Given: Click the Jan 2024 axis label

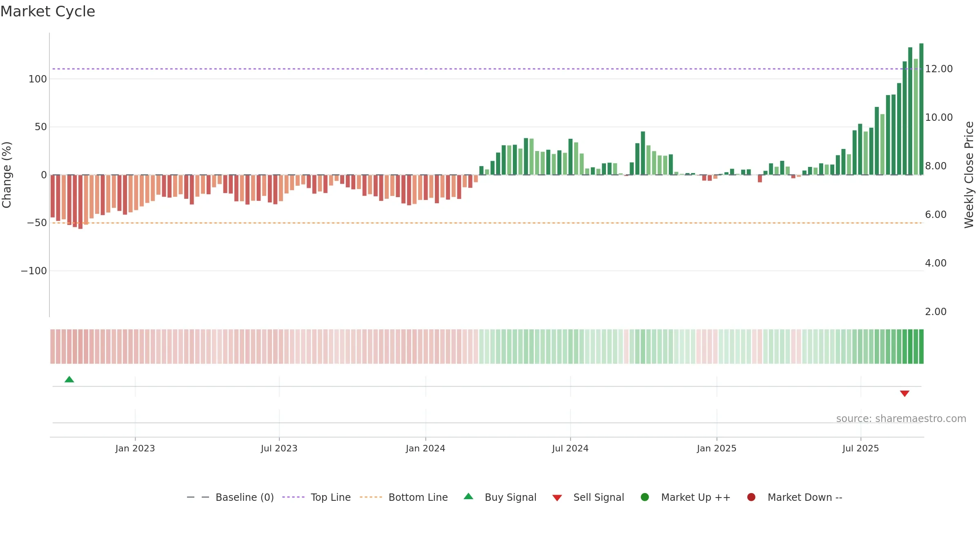Looking at the screenshot, I should (425, 448).
